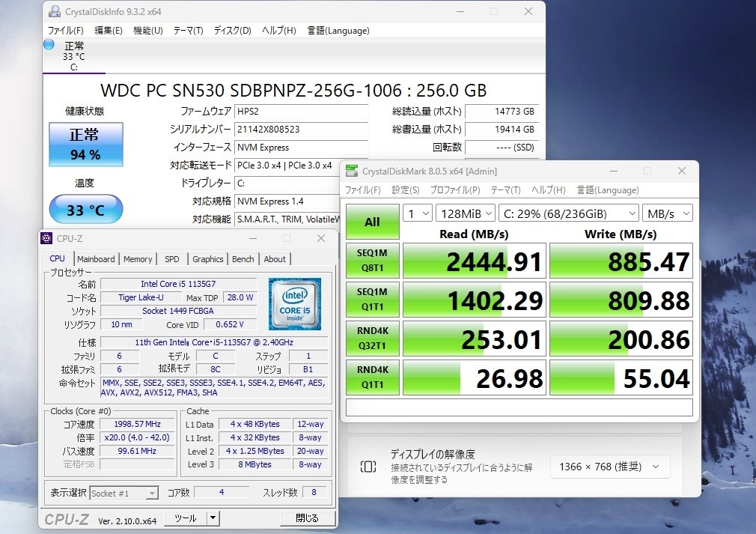Run the RND4K Q32T1 test
This screenshot has height=534, width=756.
(x=372, y=339)
